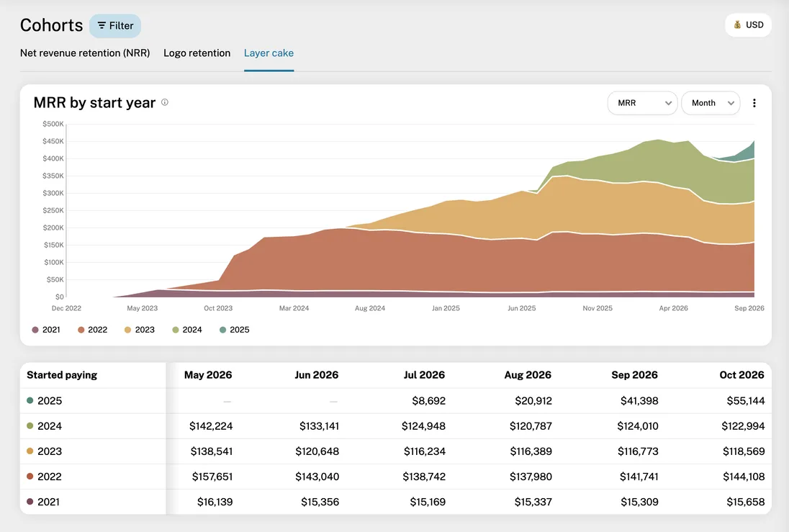Click the money bag icon in USD button

pyautogui.click(x=737, y=24)
